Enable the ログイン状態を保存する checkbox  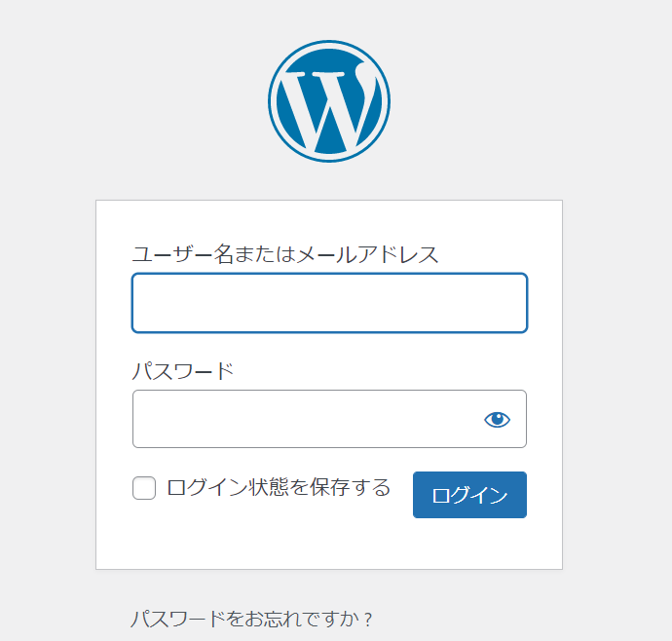(x=144, y=488)
